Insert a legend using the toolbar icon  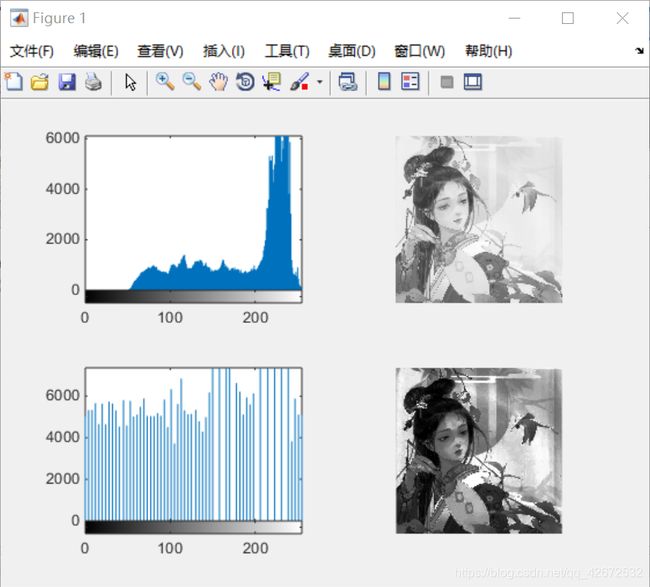click(x=410, y=82)
